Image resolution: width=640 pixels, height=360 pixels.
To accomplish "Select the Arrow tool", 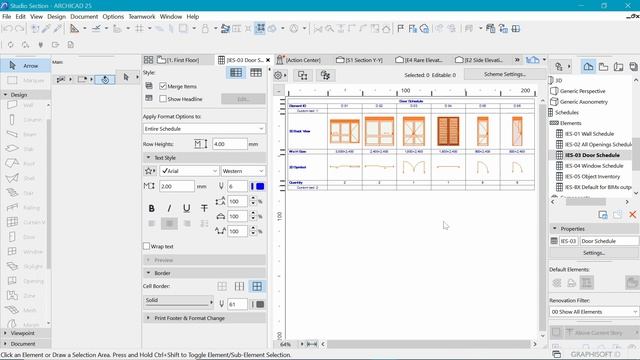I will (x=25, y=66).
